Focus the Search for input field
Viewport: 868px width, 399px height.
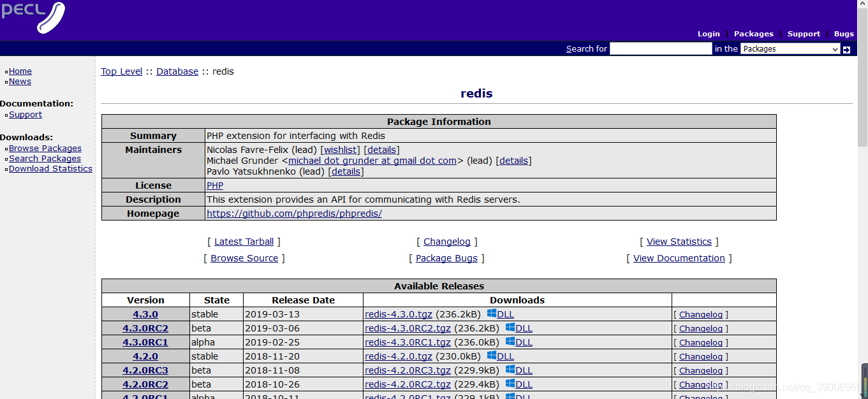tap(661, 48)
